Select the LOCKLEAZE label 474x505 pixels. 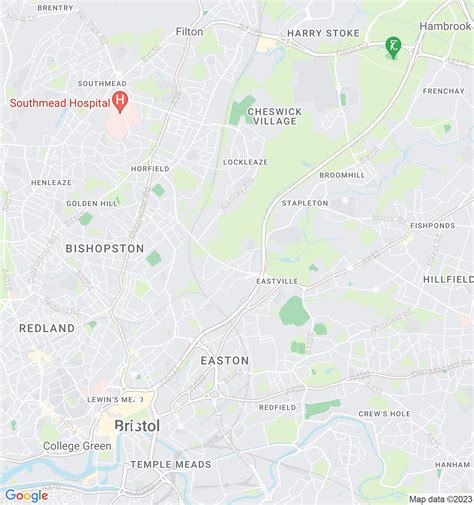pos(245,162)
